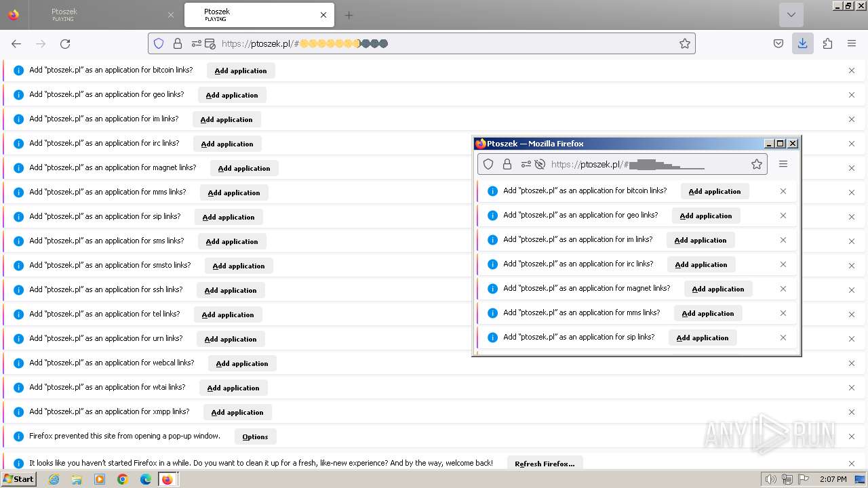This screenshot has width=868, height=488.
Task: Add application for magnet links in main window
Action: tap(244, 168)
